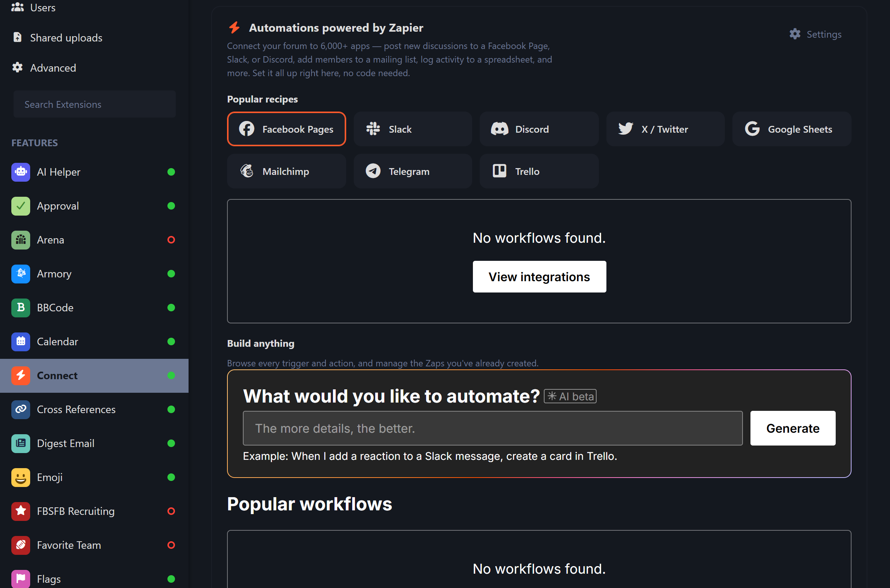The height and width of the screenshot is (588, 890).
Task: Toggle Approval enabled status dot
Action: coord(171,206)
